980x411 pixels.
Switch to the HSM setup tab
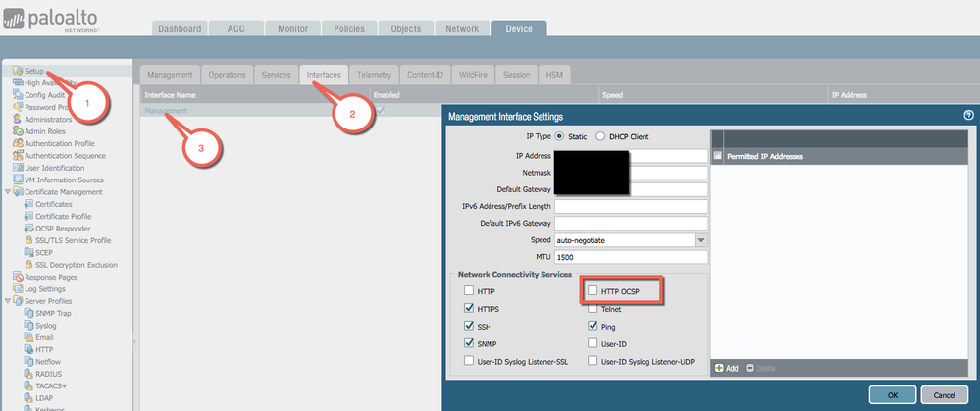(x=553, y=75)
